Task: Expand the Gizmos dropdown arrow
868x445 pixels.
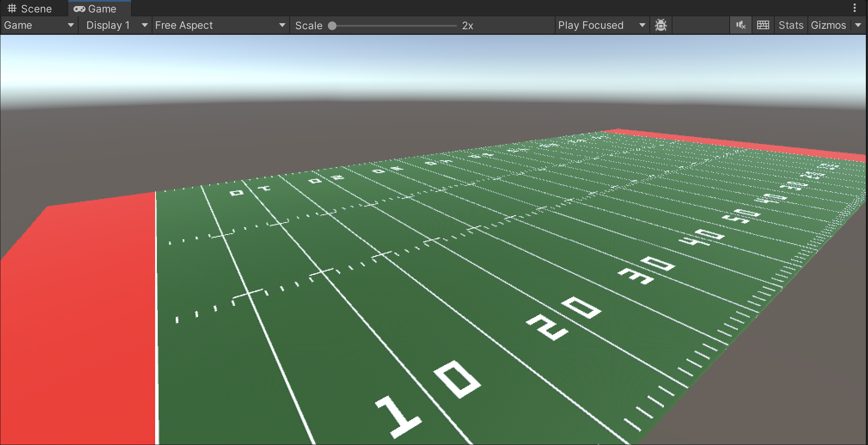Action: pos(858,25)
